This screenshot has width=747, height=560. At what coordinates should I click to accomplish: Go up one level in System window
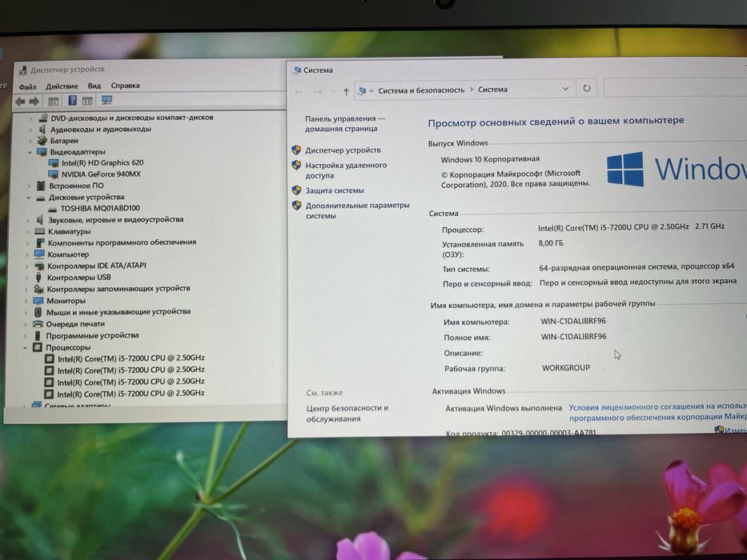(346, 91)
